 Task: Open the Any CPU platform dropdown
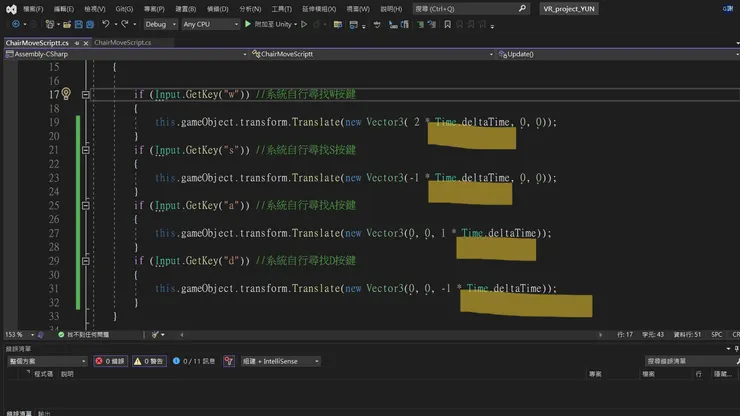(x=211, y=24)
